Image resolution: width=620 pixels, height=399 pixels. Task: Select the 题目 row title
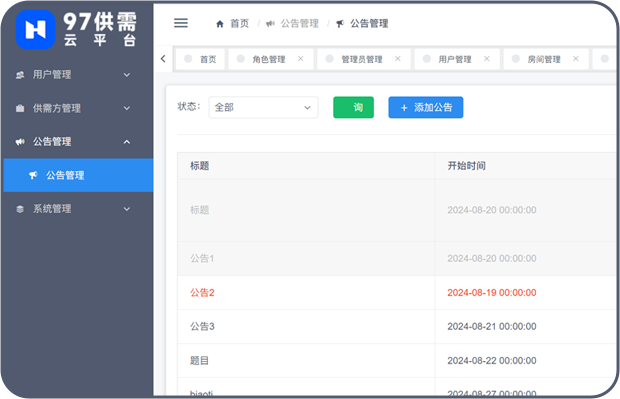(199, 361)
